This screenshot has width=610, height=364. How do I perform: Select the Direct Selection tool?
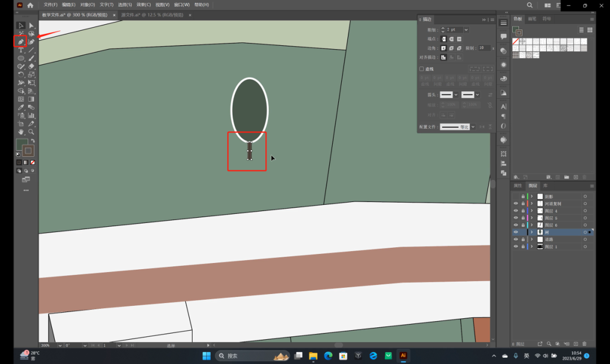coord(32,25)
